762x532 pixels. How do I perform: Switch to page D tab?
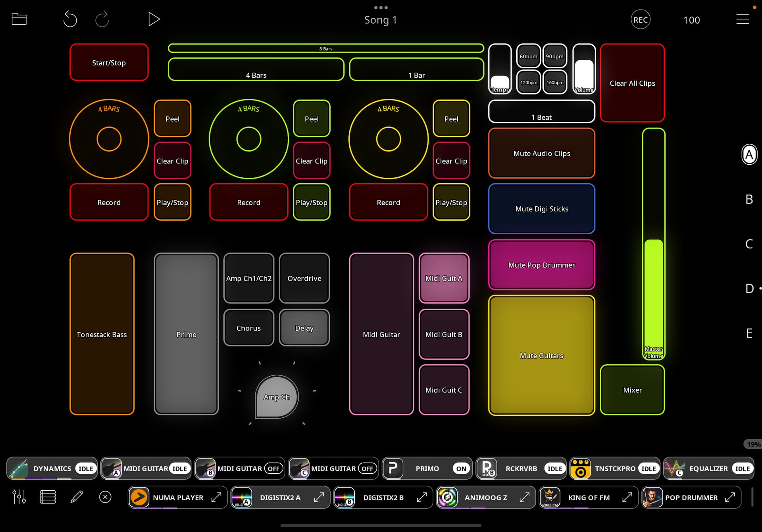[749, 288]
